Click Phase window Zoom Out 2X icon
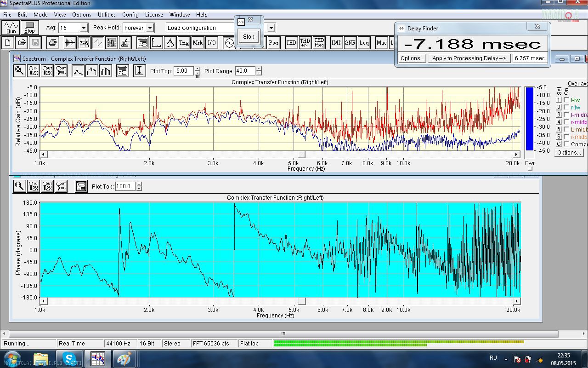 [47, 186]
